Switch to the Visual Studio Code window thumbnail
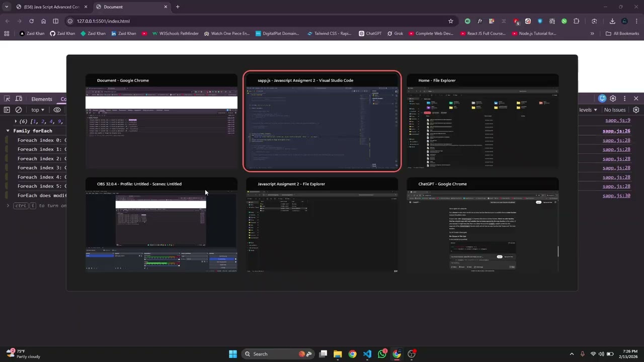Image resolution: width=644 pixels, height=362 pixels. [x=322, y=121]
